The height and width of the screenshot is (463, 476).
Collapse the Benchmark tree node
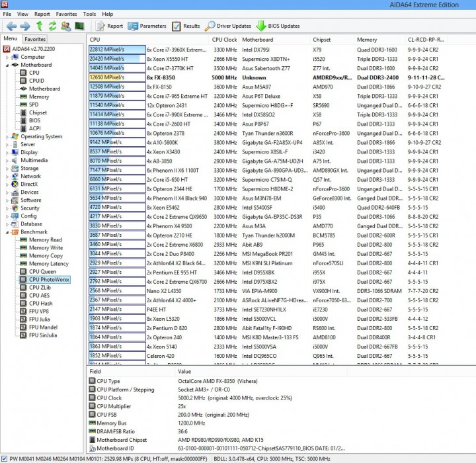7,232
